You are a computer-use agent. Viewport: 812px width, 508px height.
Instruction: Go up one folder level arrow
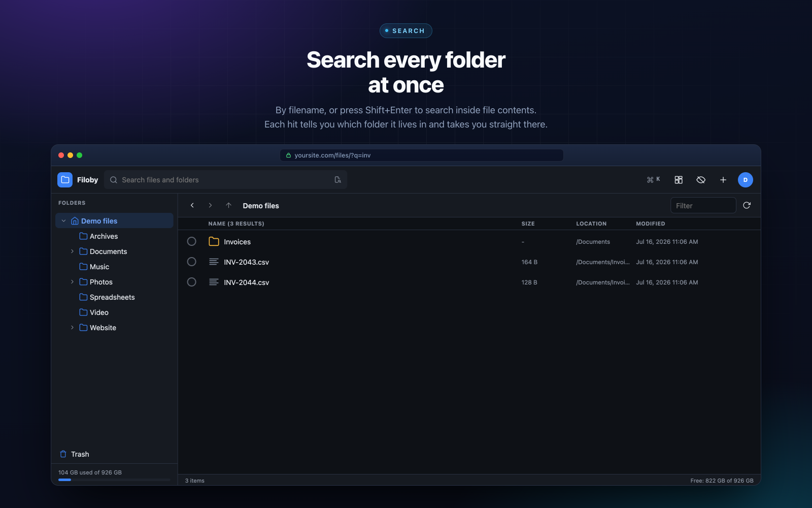pos(229,205)
